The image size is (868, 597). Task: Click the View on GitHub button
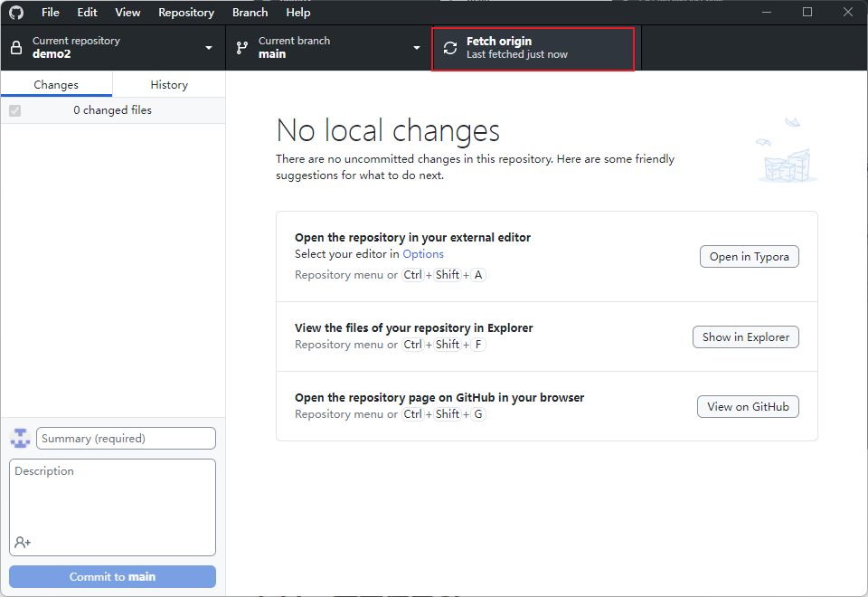(748, 406)
